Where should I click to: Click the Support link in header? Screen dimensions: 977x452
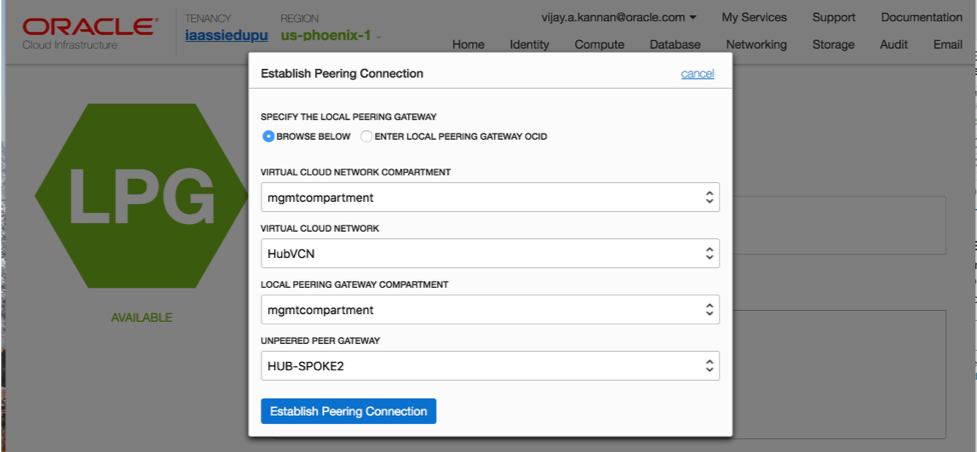(833, 17)
